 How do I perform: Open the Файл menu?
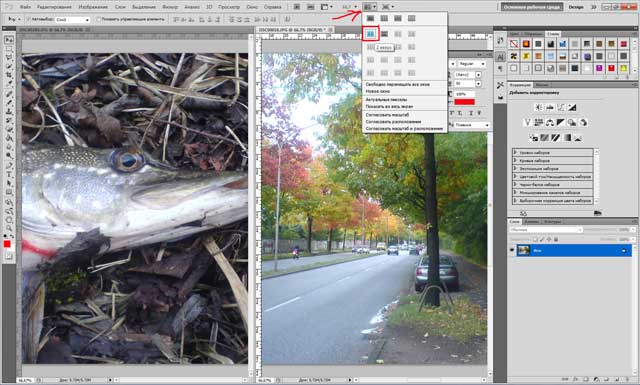click(x=25, y=7)
